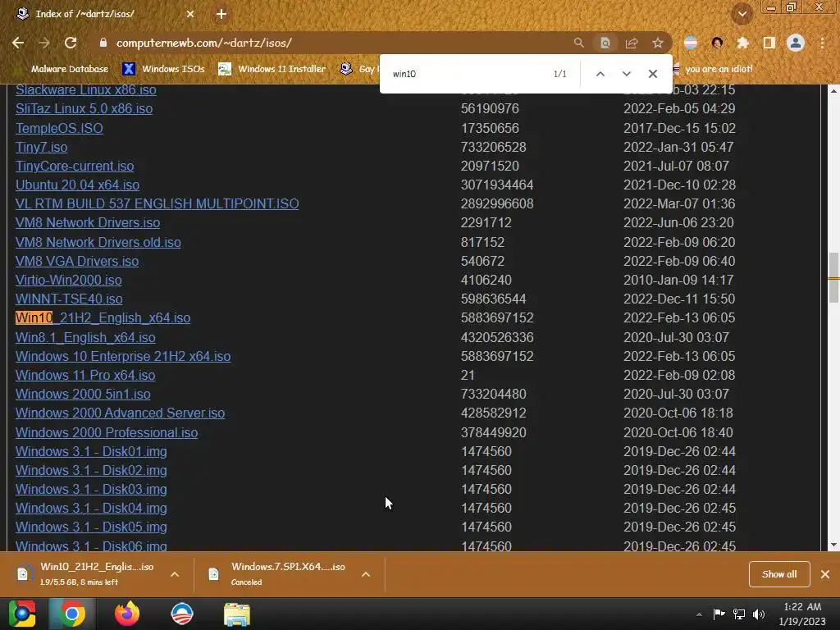Expand options for Win10_21H2 download item

[x=175, y=574]
